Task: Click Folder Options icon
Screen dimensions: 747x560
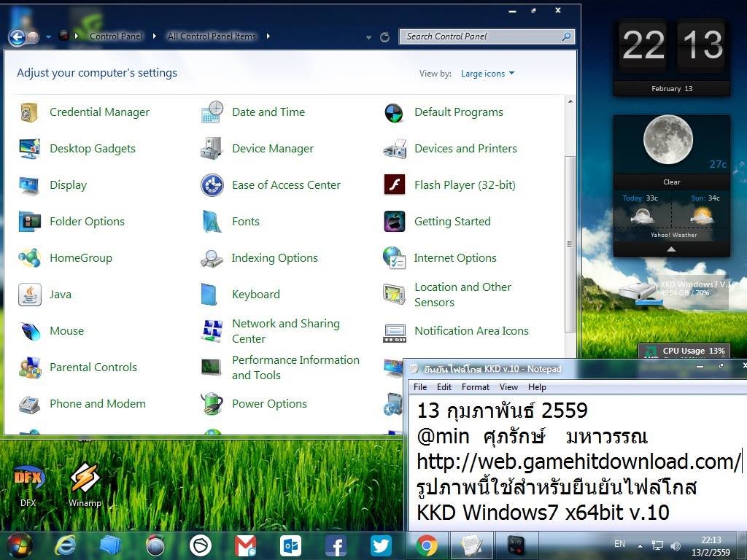Action: pyautogui.click(x=29, y=222)
